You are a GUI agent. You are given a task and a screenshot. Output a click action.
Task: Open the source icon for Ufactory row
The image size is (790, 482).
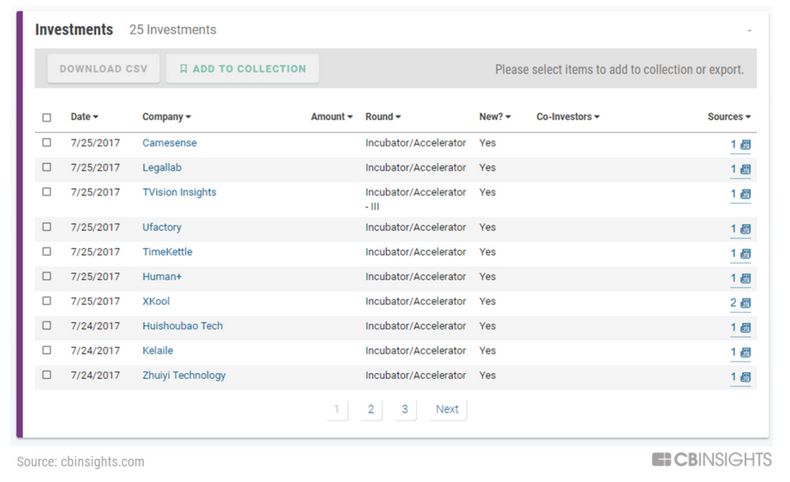pyautogui.click(x=745, y=229)
